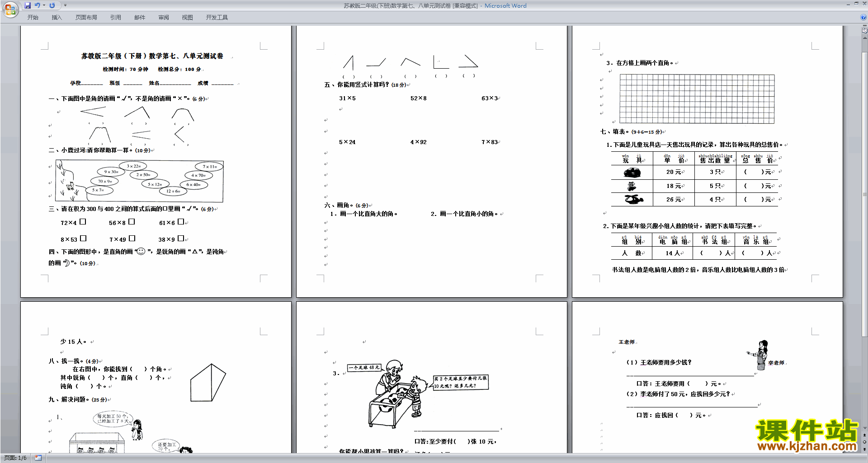The width and height of the screenshot is (868, 463).
Task: Click the text 王老师 at page top
Action: click(x=626, y=342)
